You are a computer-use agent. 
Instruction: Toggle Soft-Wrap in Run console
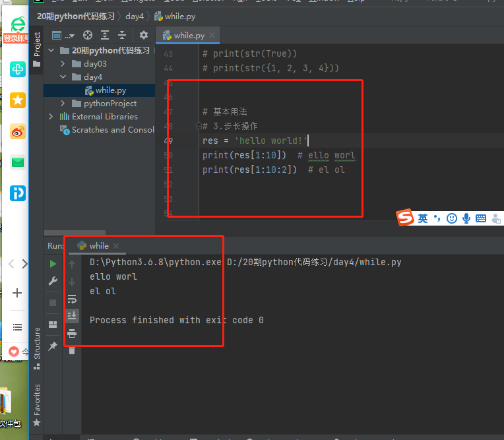[x=72, y=299]
